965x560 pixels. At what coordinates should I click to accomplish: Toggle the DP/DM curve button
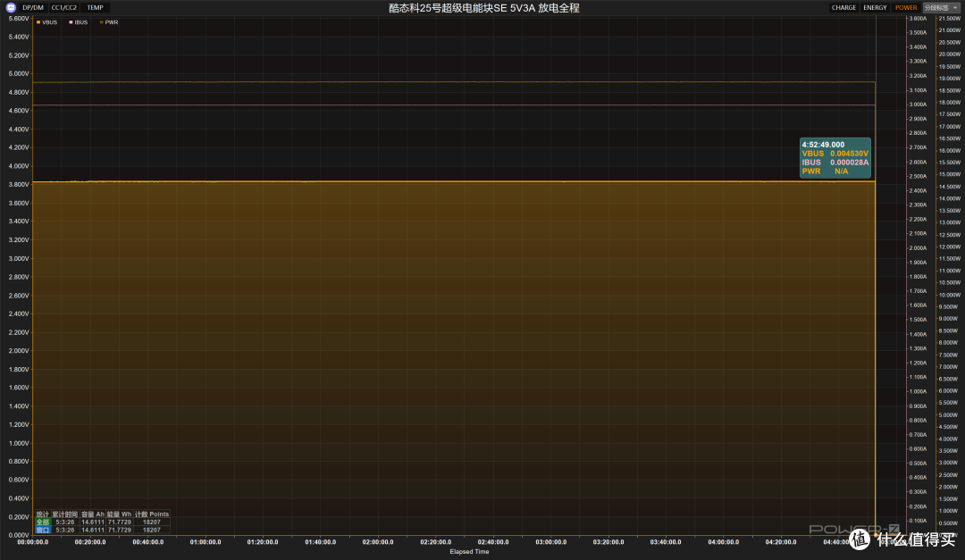click(33, 7)
